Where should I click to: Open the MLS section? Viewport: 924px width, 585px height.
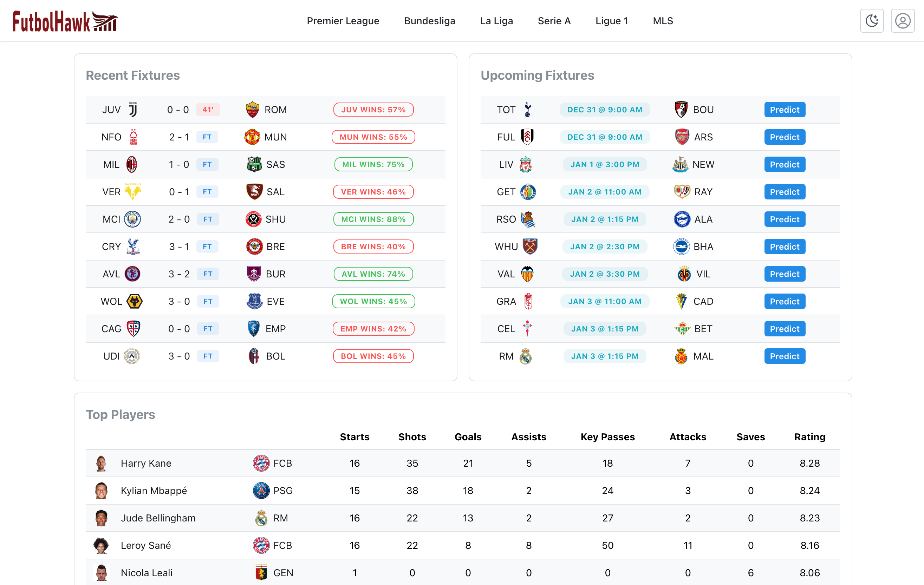click(x=663, y=21)
